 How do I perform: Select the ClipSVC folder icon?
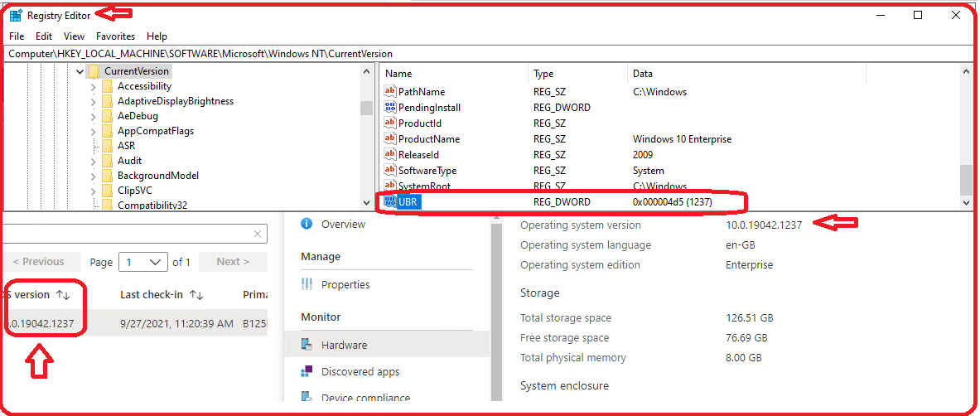pyautogui.click(x=107, y=191)
